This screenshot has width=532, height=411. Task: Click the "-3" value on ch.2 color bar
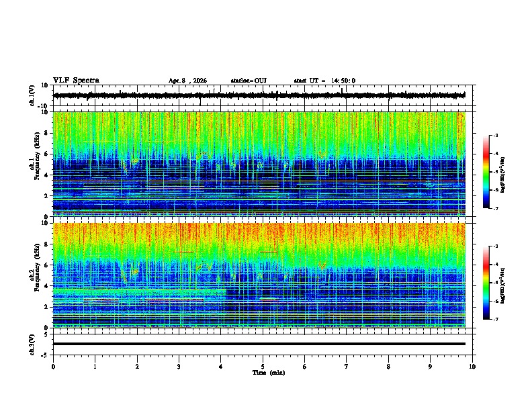[495, 246]
